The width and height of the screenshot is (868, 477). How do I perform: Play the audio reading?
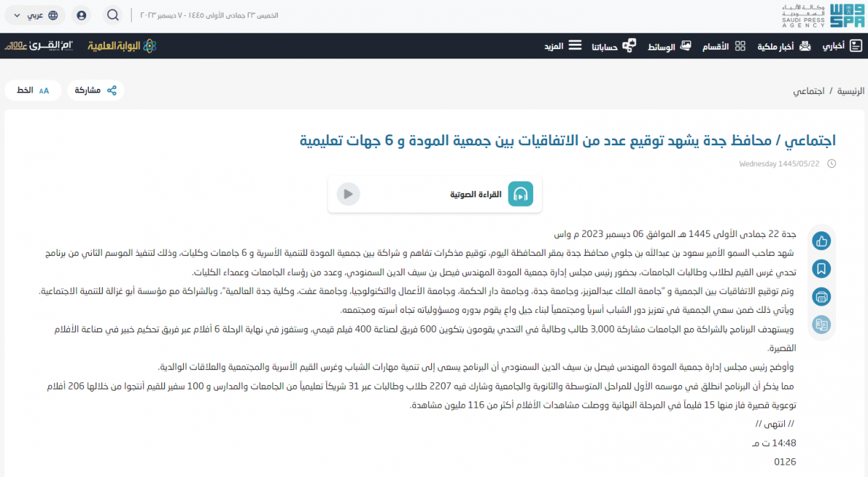[348, 194]
